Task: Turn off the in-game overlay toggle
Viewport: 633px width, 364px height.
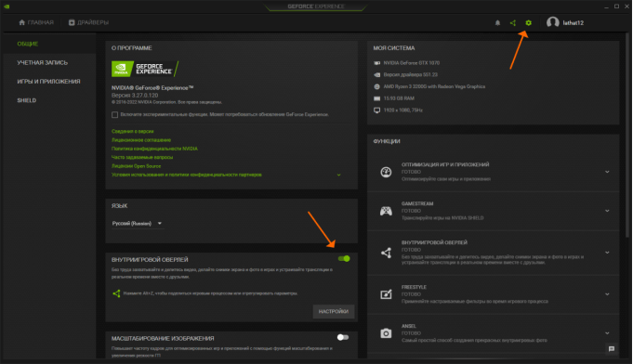Action: tap(344, 259)
